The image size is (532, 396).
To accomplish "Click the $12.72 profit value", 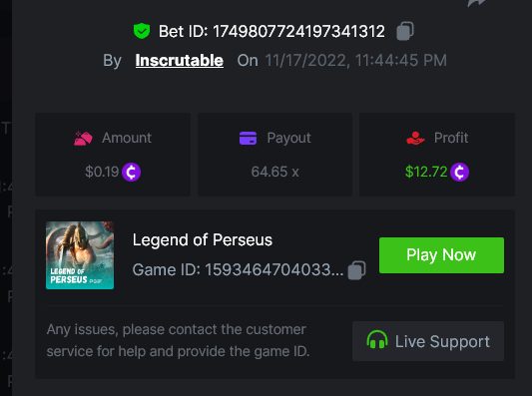I will click(426, 172).
